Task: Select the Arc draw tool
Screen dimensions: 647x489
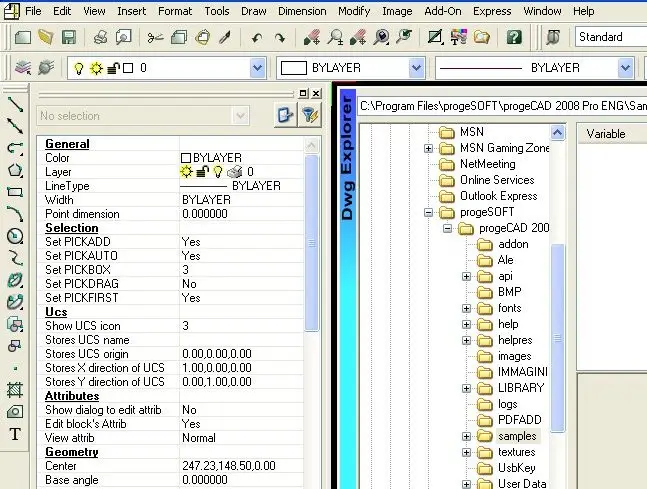Action: point(15,214)
